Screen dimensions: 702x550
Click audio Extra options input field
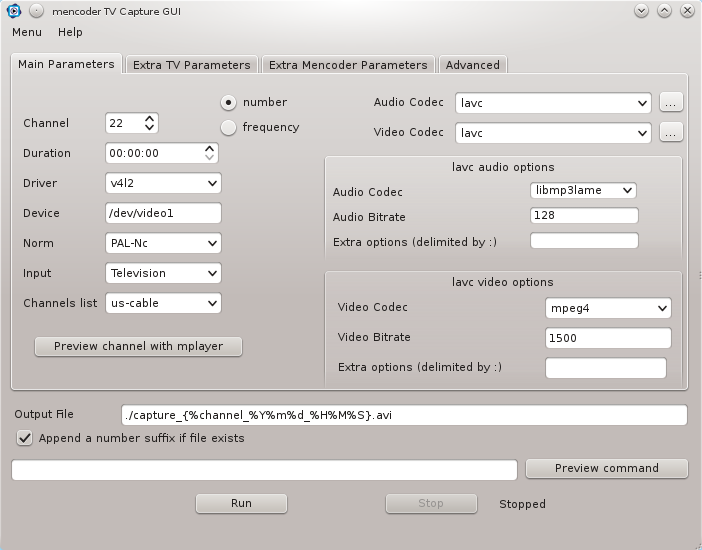(584, 241)
